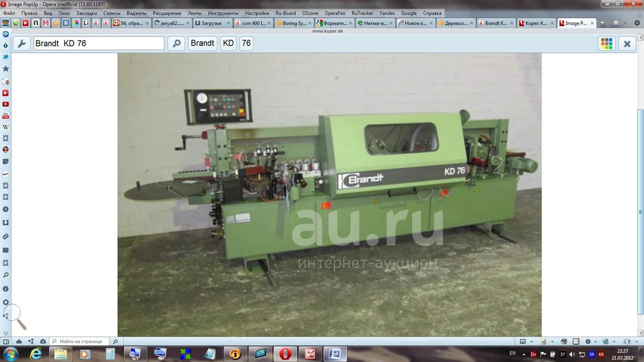
Task: Open the colorful grid icon at top right
Action: 607,43
